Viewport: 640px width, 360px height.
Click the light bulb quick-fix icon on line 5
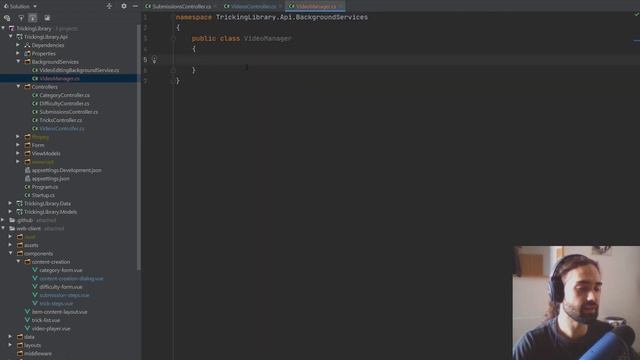pyautogui.click(x=154, y=60)
